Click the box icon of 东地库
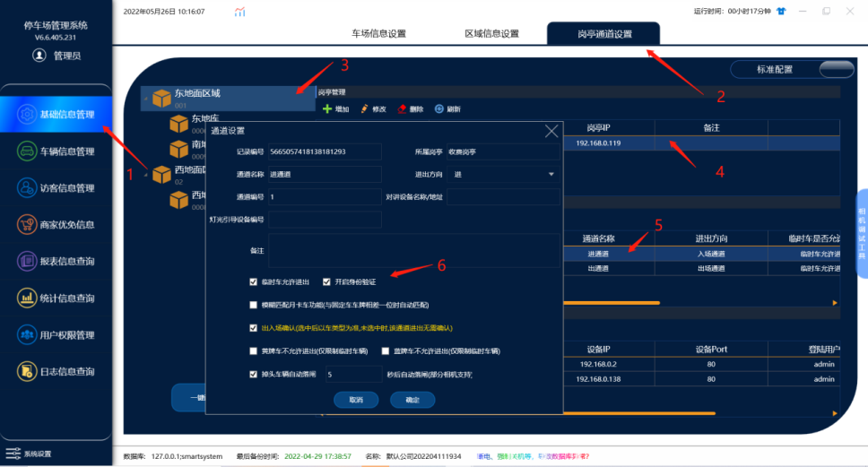The width and height of the screenshot is (868, 467). click(178, 124)
